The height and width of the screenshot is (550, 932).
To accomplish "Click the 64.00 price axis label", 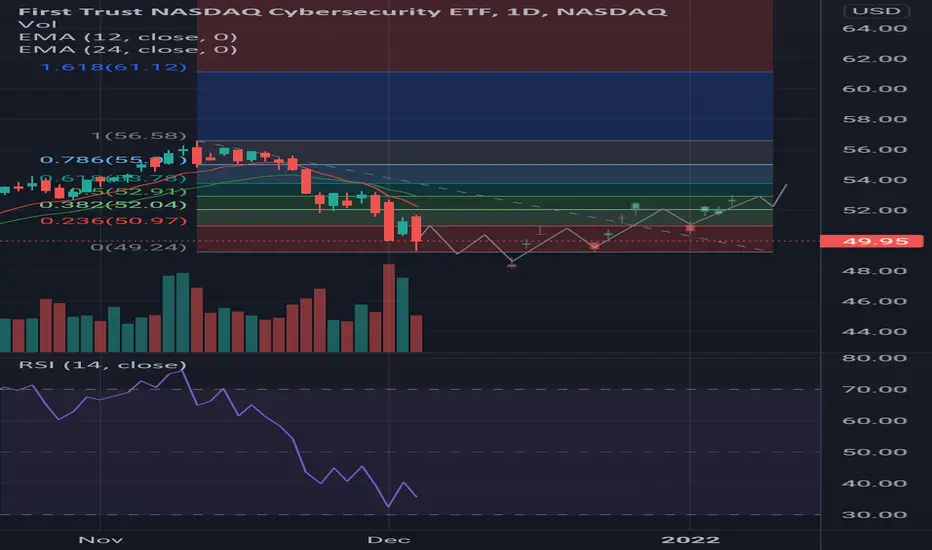I will point(874,29).
